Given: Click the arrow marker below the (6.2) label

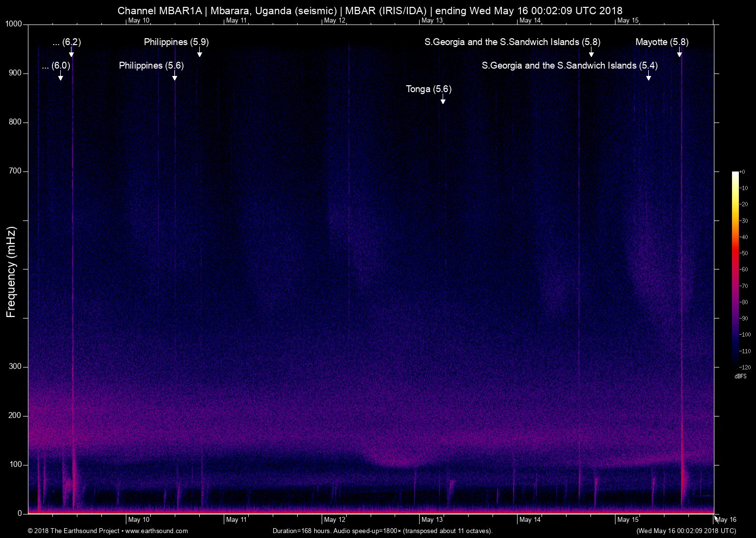Looking at the screenshot, I should pyautogui.click(x=71, y=53).
